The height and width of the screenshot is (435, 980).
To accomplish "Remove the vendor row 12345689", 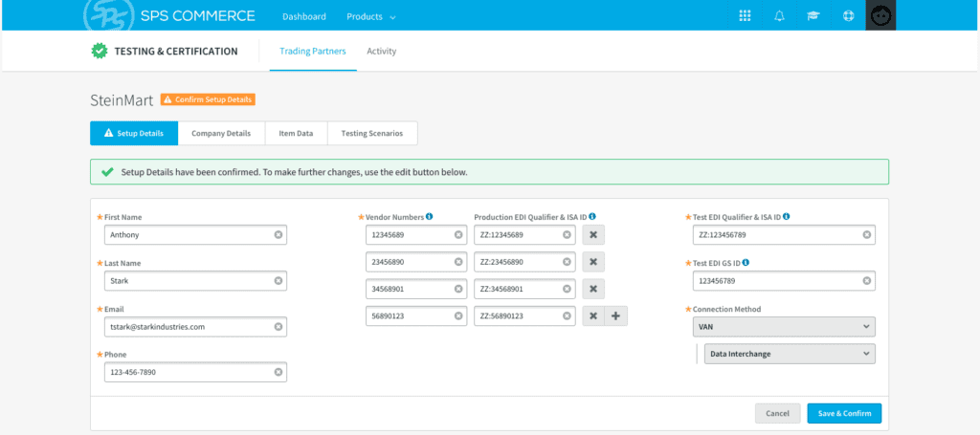I will pos(593,234).
